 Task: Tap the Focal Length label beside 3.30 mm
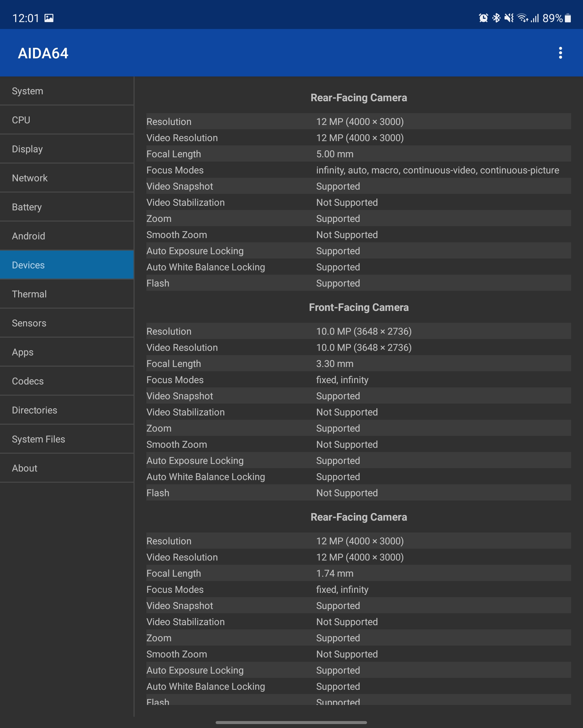tap(174, 364)
